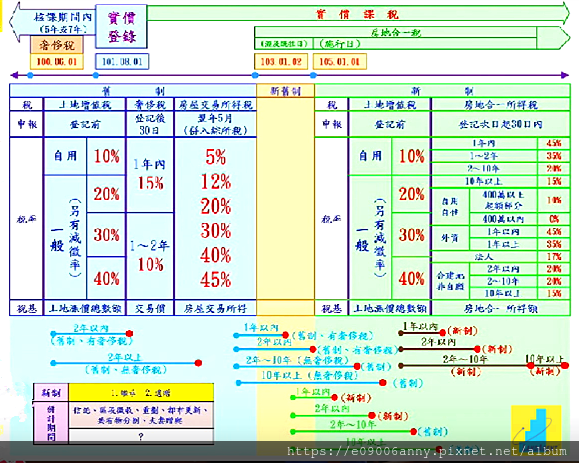Select the orange 奢侈稅 label box
Screen dimensions: 579x463
pos(57,45)
